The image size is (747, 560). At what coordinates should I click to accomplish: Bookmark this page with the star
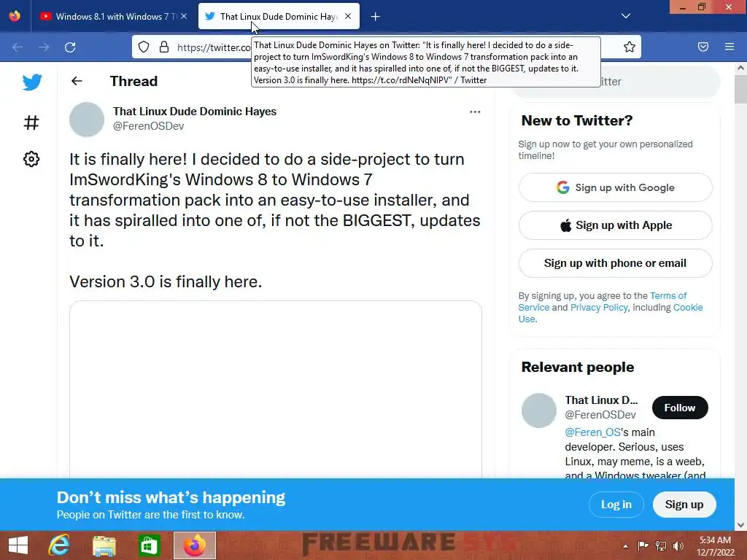coord(630,47)
